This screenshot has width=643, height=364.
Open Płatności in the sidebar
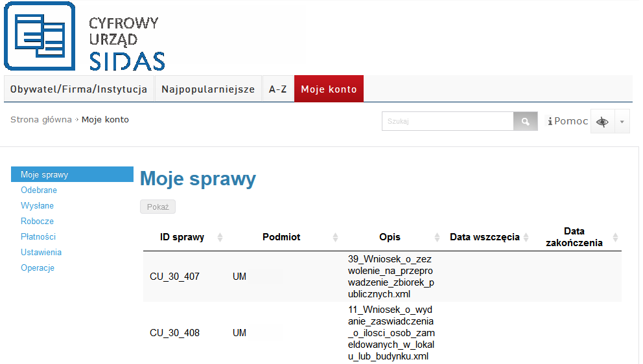[38, 237]
